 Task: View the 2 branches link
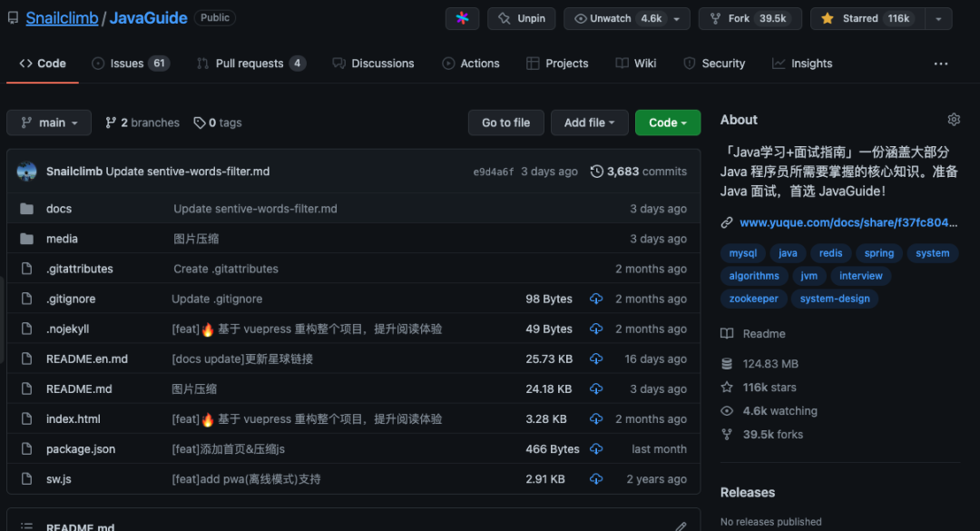(x=142, y=123)
